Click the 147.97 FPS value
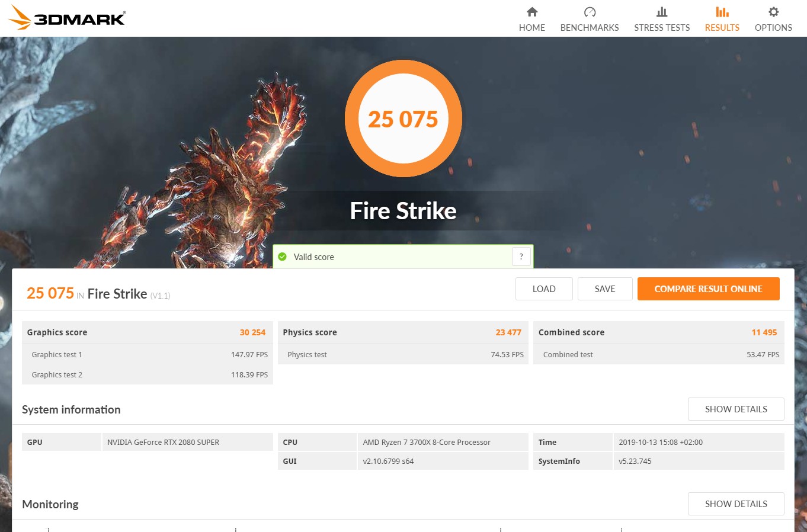The width and height of the screenshot is (807, 532). point(249,355)
